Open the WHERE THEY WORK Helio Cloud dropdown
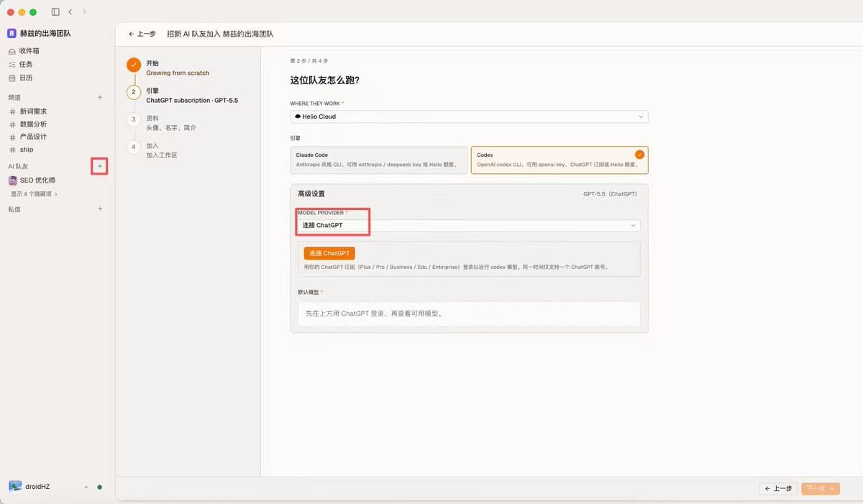 [469, 116]
